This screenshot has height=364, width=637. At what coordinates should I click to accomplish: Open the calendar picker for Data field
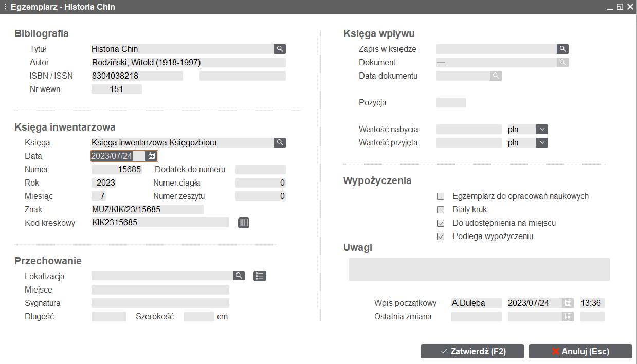click(x=152, y=156)
